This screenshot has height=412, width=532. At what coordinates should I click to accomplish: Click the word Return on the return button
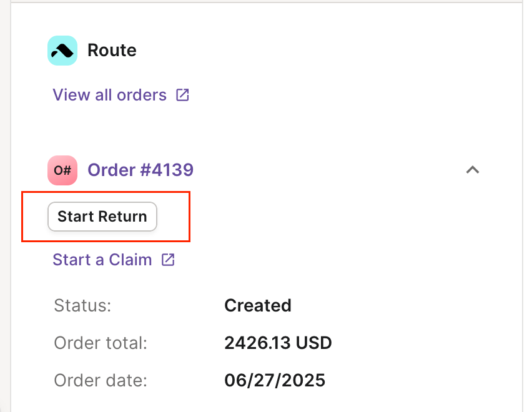(x=122, y=217)
